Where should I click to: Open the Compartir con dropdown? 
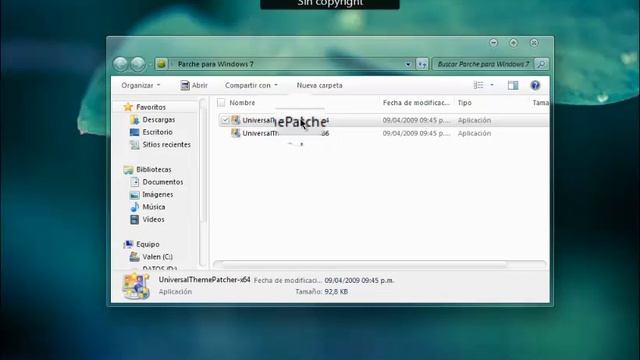(x=251, y=85)
